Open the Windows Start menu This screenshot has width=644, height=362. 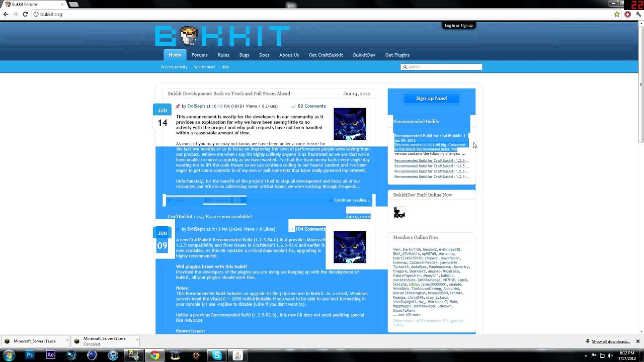tap(9, 355)
